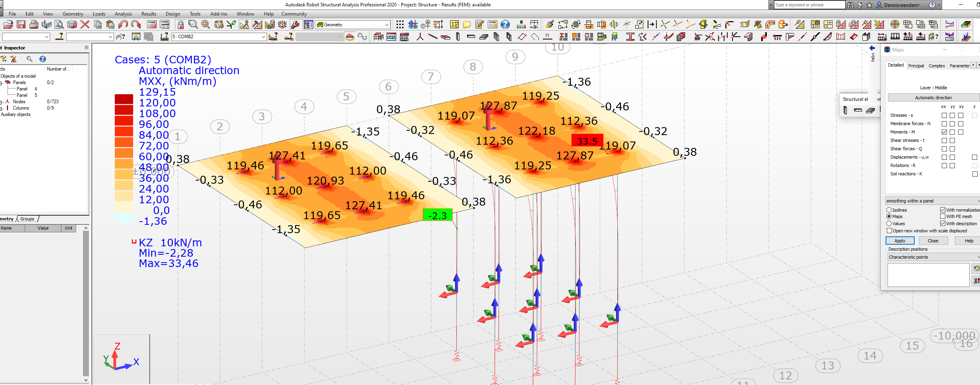Select the bar definition tool
The height and width of the screenshot is (385, 980).
click(x=433, y=37)
